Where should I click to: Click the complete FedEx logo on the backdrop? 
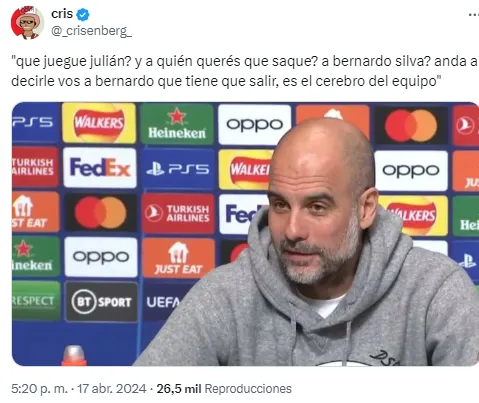tap(100, 168)
